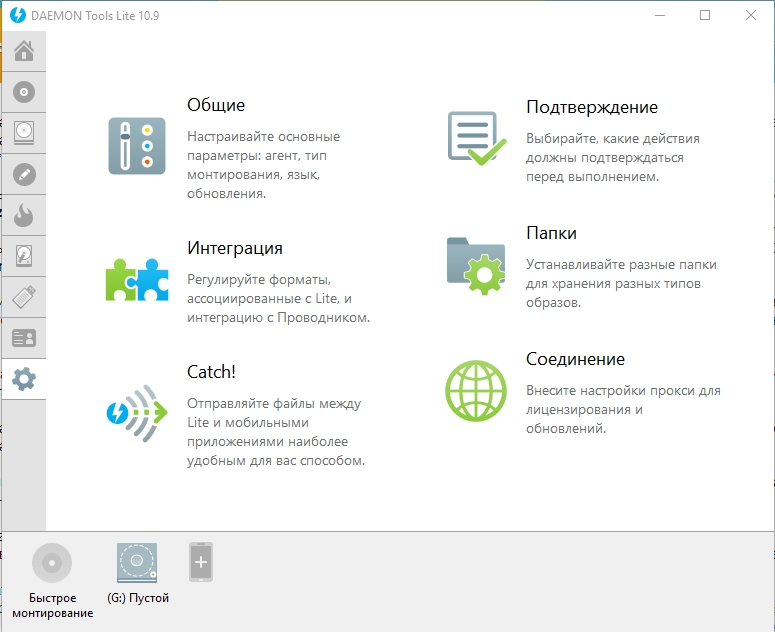
Task: Select the virtual hard disk sidebar icon
Action: pos(24,256)
